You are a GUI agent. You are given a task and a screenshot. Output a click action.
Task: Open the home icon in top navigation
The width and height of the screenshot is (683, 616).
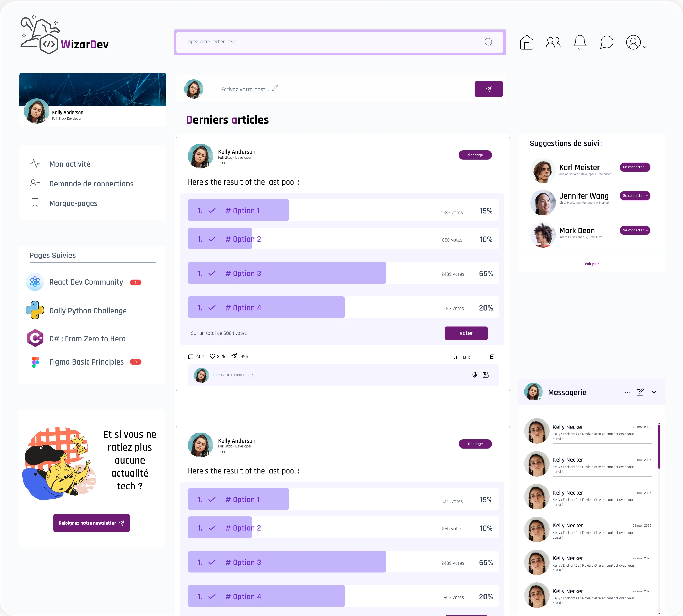click(527, 42)
